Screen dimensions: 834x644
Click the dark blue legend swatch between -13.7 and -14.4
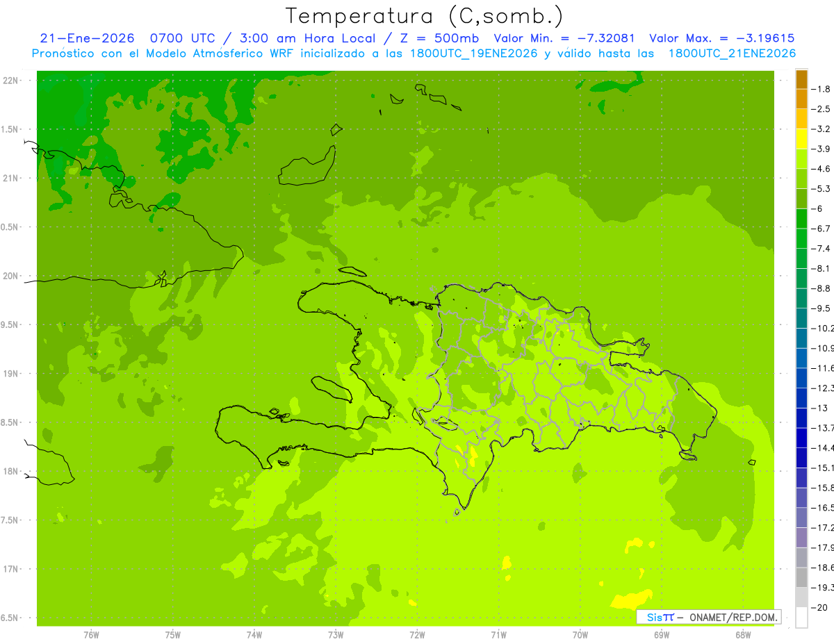801,438
